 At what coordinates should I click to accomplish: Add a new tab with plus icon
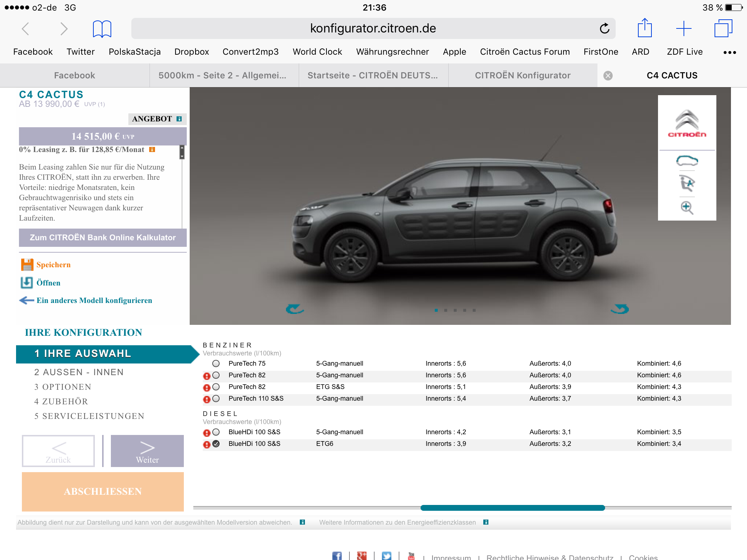[x=684, y=28]
